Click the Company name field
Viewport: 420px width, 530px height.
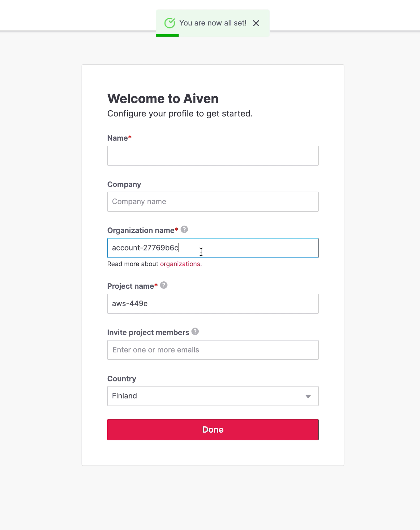point(213,201)
